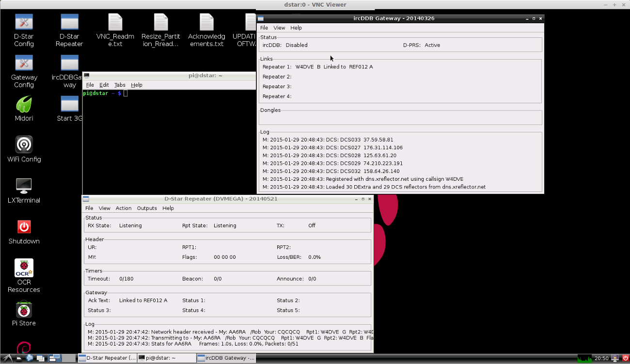This screenshot has height=364, width=630.
Task: Launch the web browser globe taskbar icon
Action: [x=30, y=358]
